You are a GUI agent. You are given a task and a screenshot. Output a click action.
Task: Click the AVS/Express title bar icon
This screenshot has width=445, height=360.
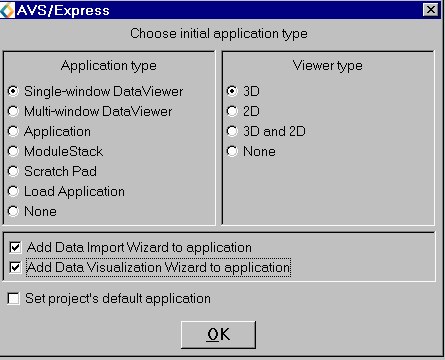tap(7, 10)
